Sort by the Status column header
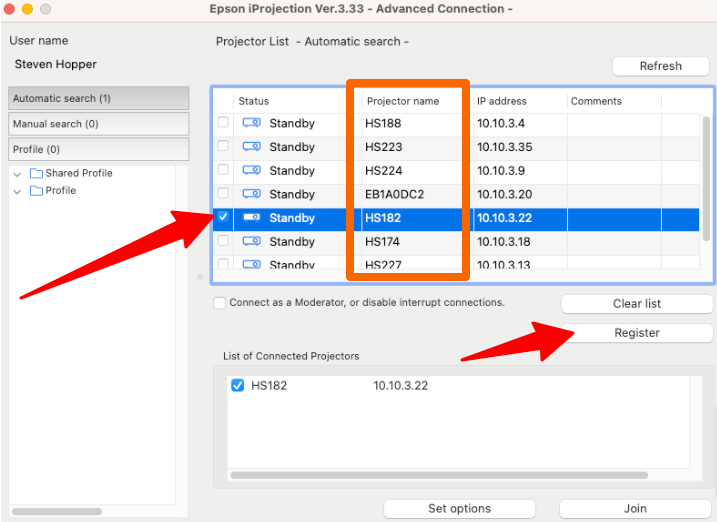717x522 pixels. [x=253, y=101]
